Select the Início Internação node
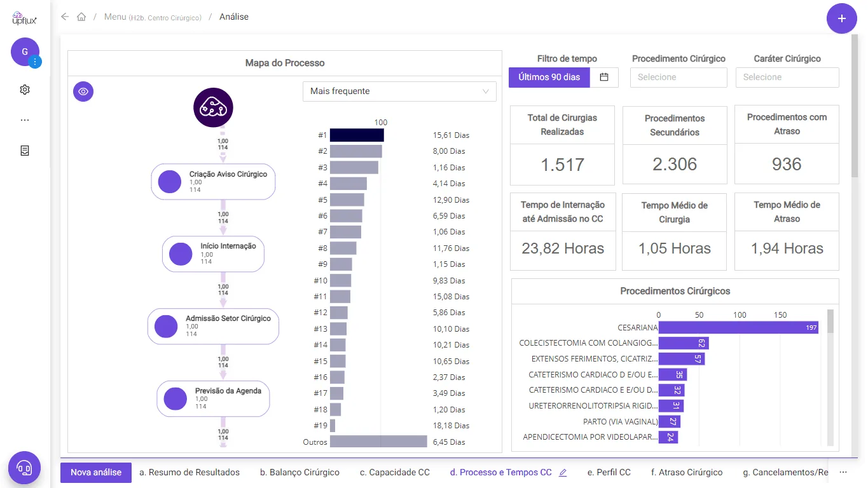 click(x=213, y=254)
